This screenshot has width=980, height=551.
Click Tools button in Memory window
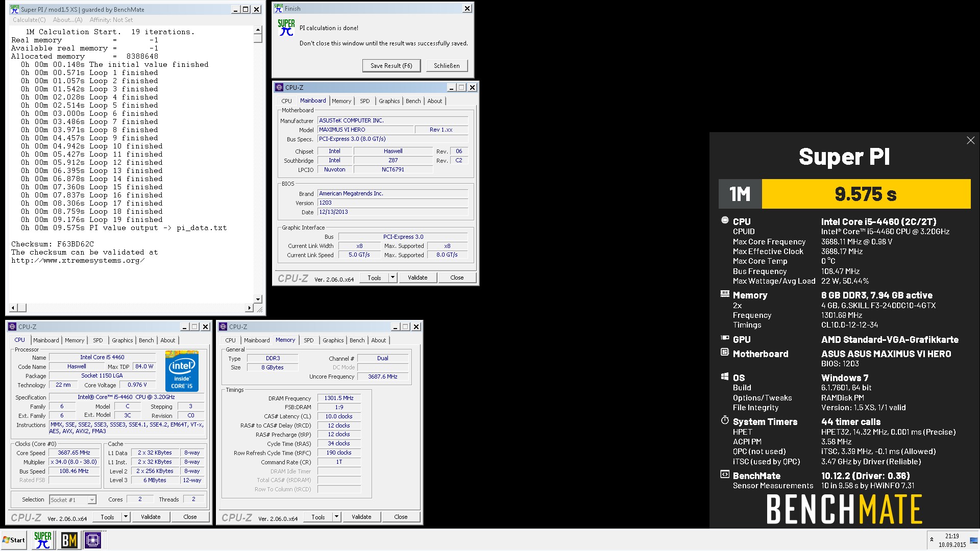317,517
